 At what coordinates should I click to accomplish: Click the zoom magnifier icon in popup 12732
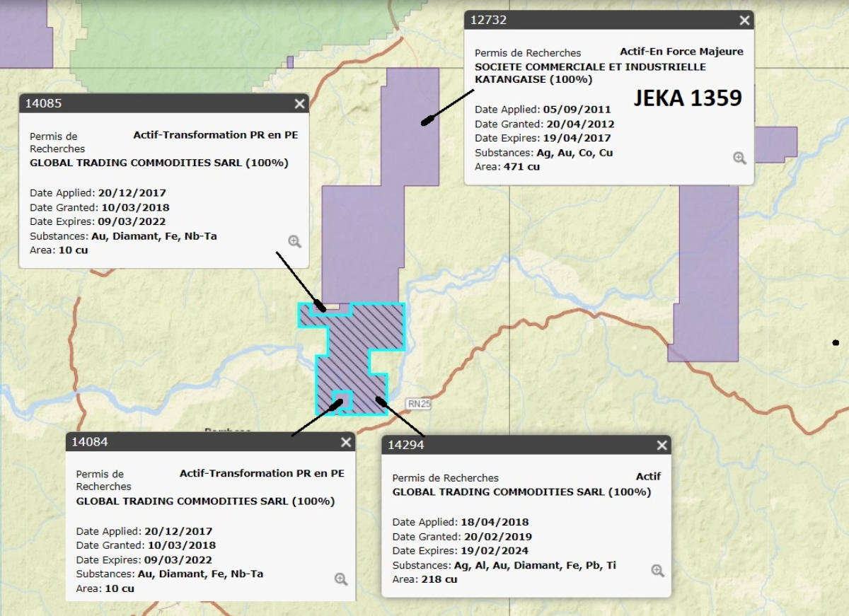739,158
